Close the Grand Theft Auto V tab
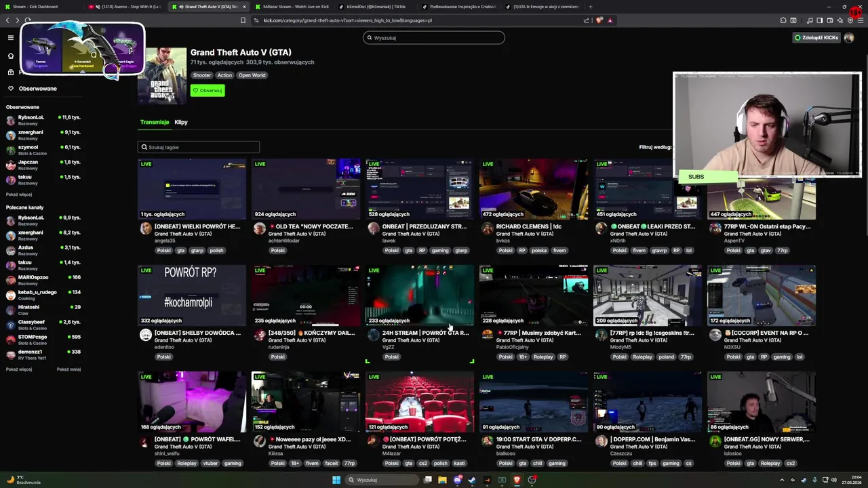Screen dimensions: 868x488 [x=244, y=7]
